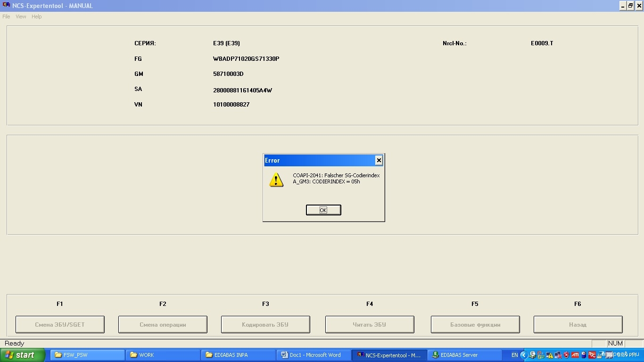The image size is (644, 362).
Task: Click the disconnected network tray icon
Action: tap(558, 355)
